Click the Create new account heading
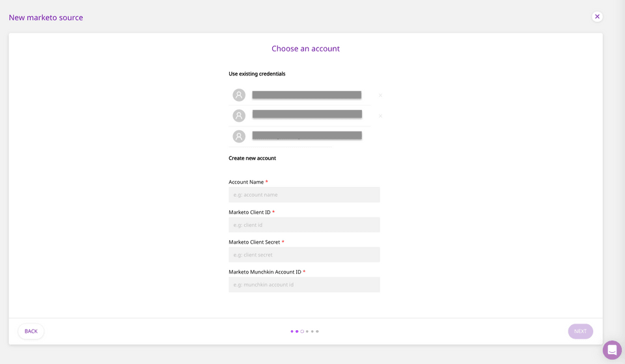The width and height of the screenshot is (625, 364). click(253, 158)
